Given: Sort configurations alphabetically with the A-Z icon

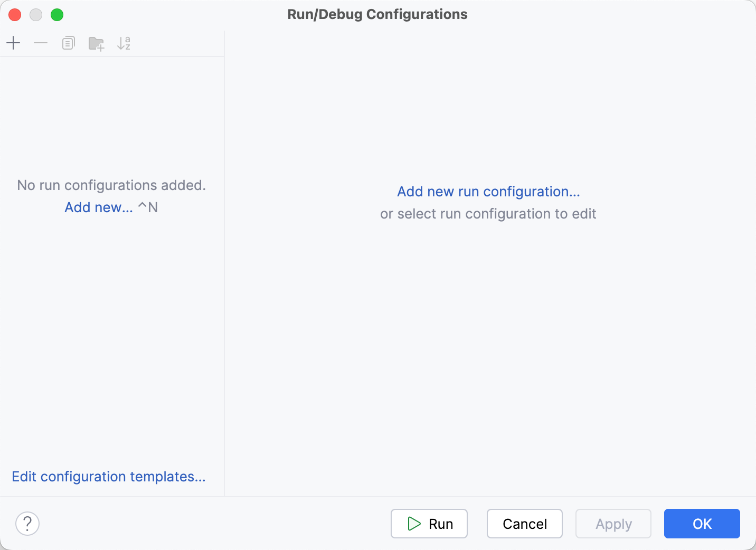Looking at the screenshot, I should [x=124, y=43].
